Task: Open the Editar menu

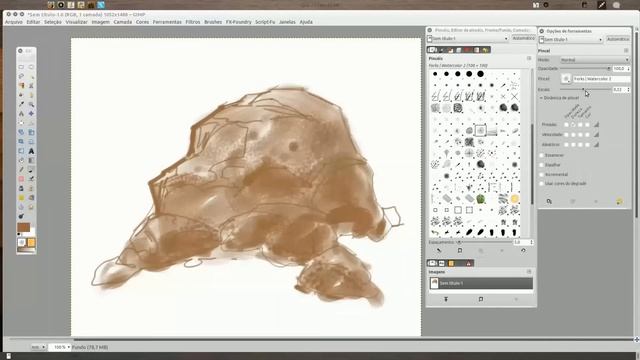Action: pos(33,22)
